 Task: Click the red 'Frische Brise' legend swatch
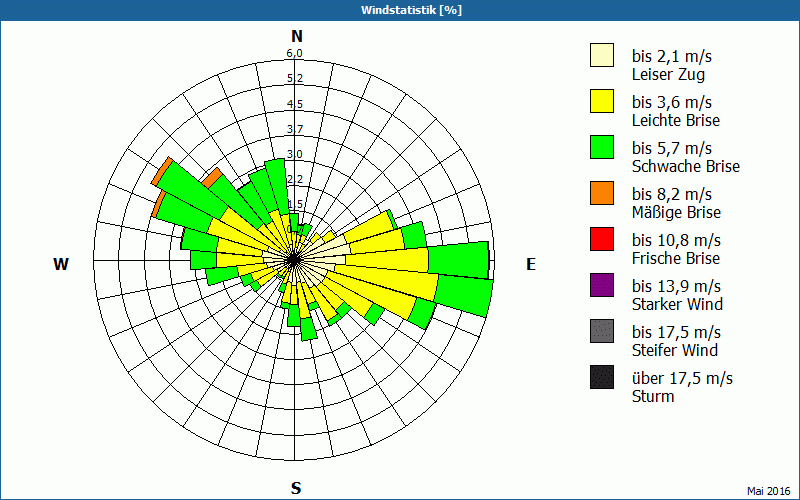click(x=602, y=240)
